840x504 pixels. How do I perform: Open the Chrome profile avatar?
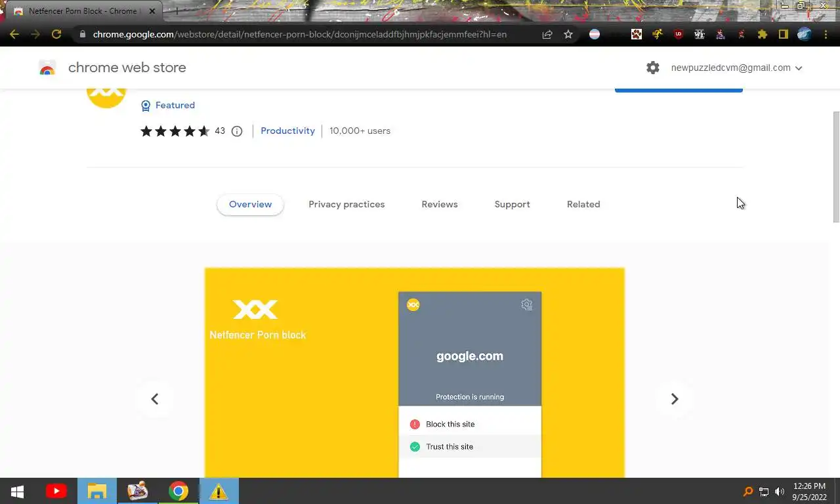(x=805, y=34)
